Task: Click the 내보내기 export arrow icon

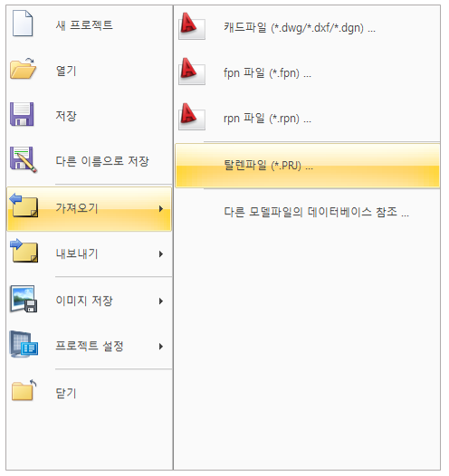Action: [24, 251]
